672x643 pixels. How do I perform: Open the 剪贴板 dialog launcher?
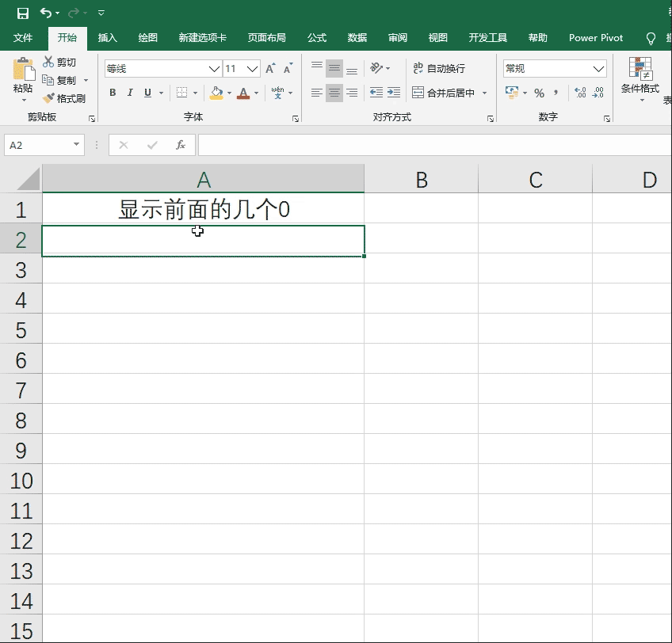point(92,119)
